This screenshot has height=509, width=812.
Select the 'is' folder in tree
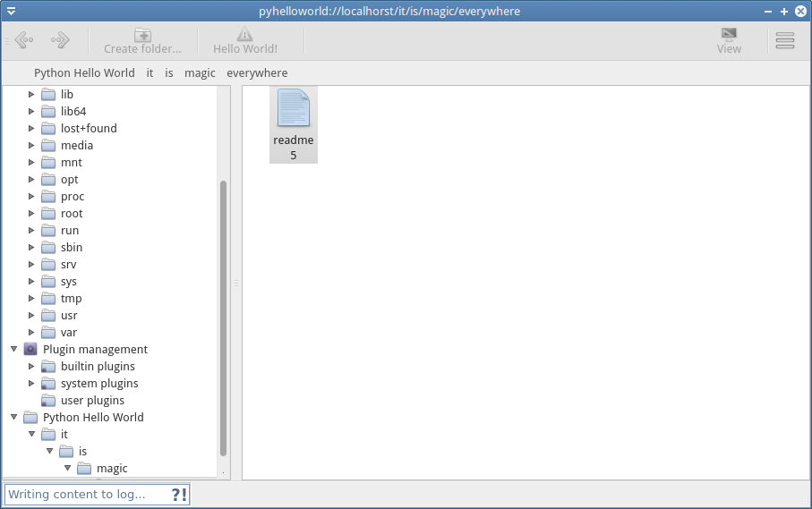click(x=82, y=452)
